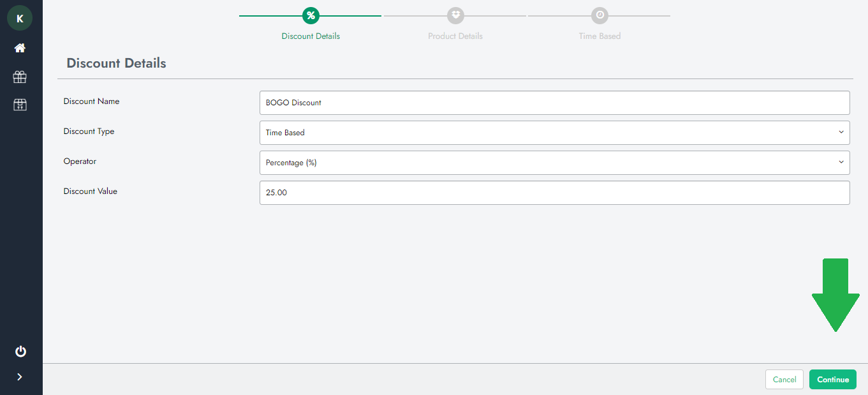Click the Time Based clock step icon
The height and width of the screenshot is (395, 868).
coord(600,15)
